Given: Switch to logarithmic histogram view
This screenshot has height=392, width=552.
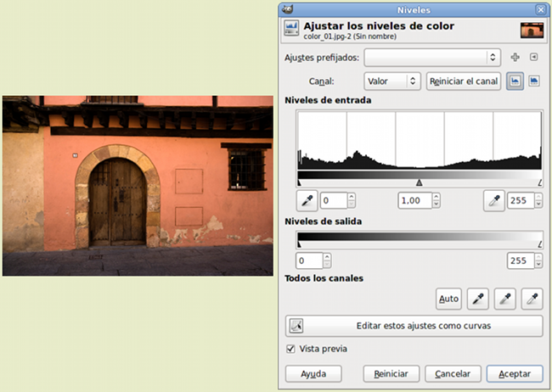Looking at the screenshot, I should tap(534, 81).
